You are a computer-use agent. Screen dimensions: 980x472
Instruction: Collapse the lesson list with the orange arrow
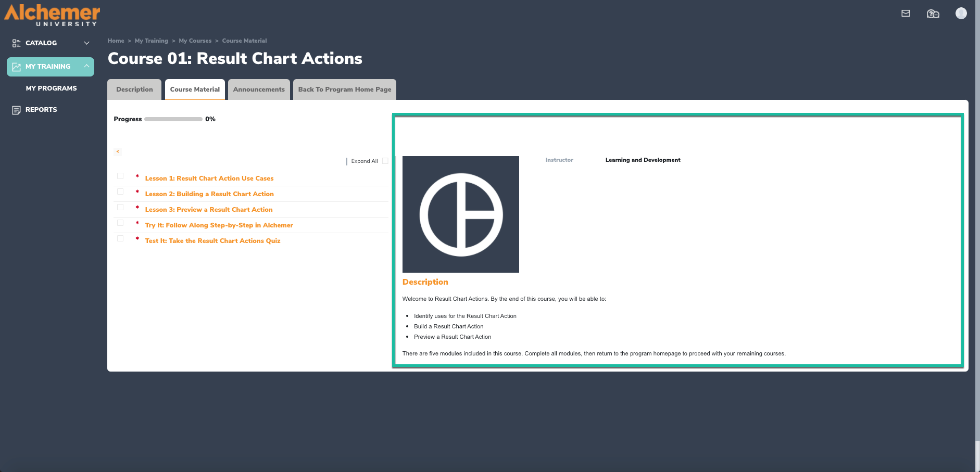pyautogui.click(x=118, y=151)
